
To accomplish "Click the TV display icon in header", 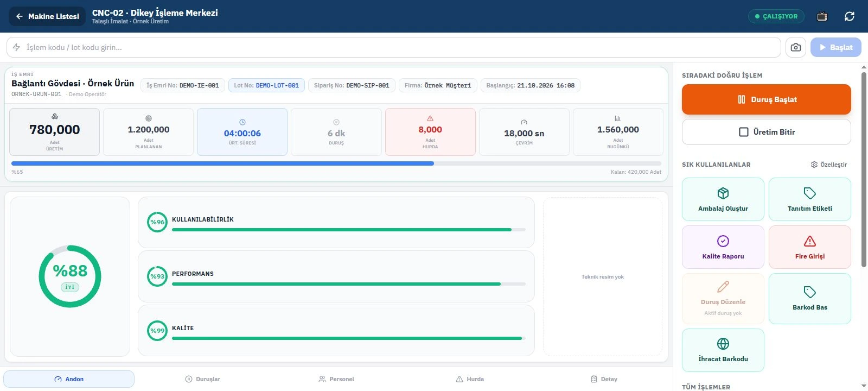I will (822, 16).
